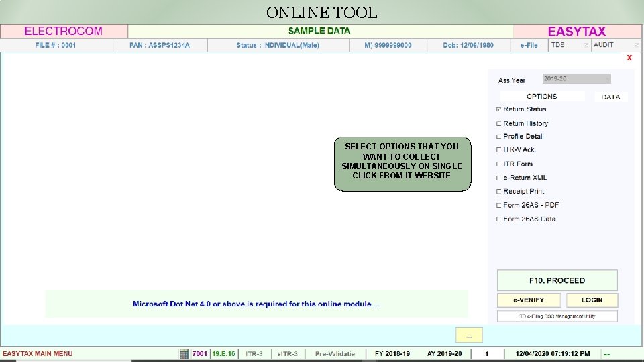The width and height of the screenshot is (644, 362).
Task: Enable Form 26AS Data checkbox
Action: tap(498, 219)
